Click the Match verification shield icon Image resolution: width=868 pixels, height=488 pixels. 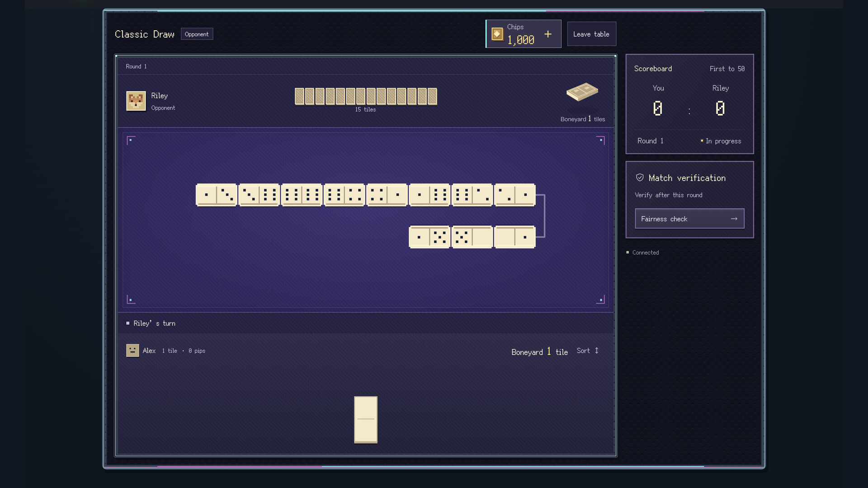click(x=640, y=178)
